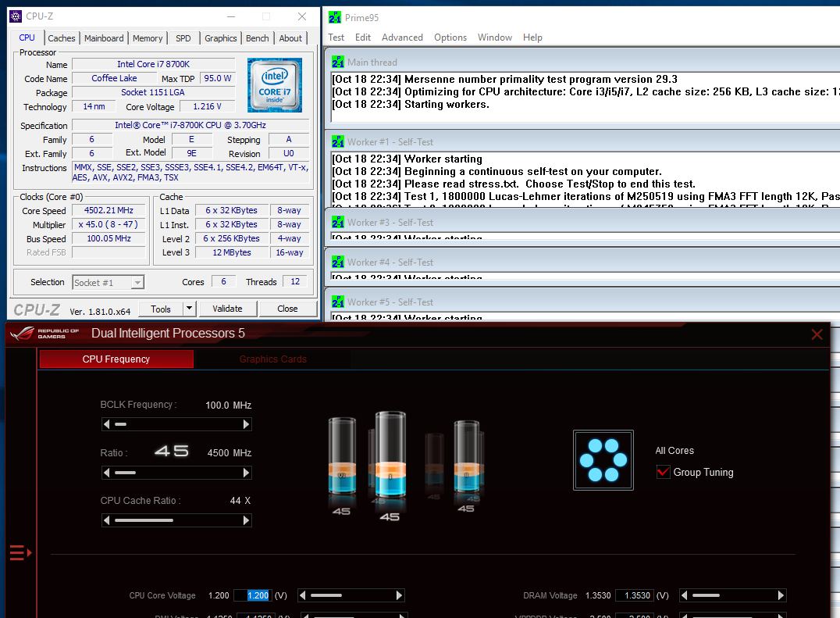Click the DRAM Voltage slider track
Viewport: 840px width, 618px height.
click(732, 595)
